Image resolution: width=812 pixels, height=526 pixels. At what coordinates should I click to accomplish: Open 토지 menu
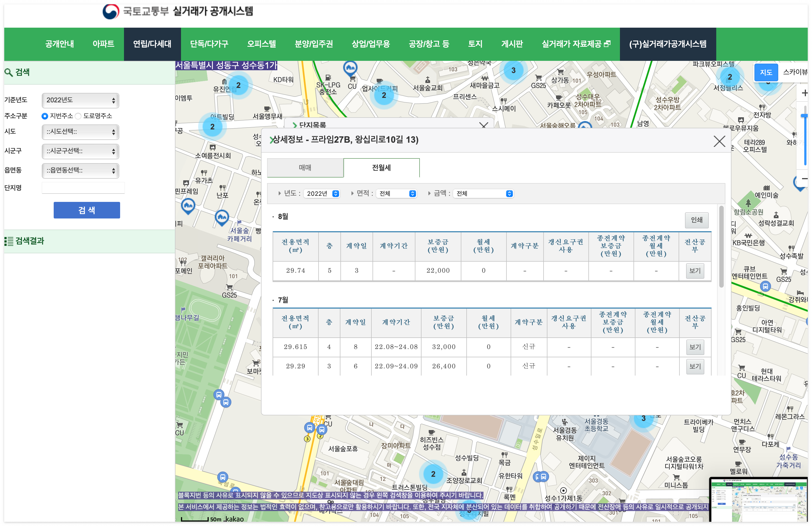coord(475,44)
